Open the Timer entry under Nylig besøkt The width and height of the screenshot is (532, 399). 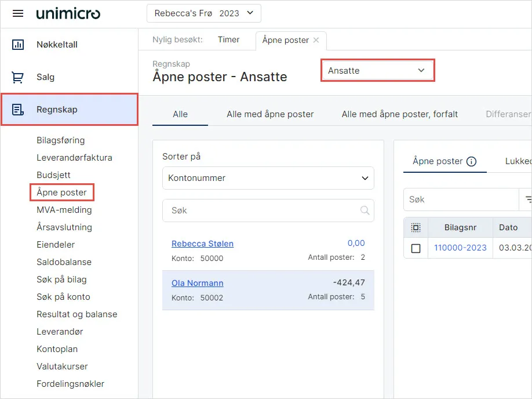[x=228, y=40]
